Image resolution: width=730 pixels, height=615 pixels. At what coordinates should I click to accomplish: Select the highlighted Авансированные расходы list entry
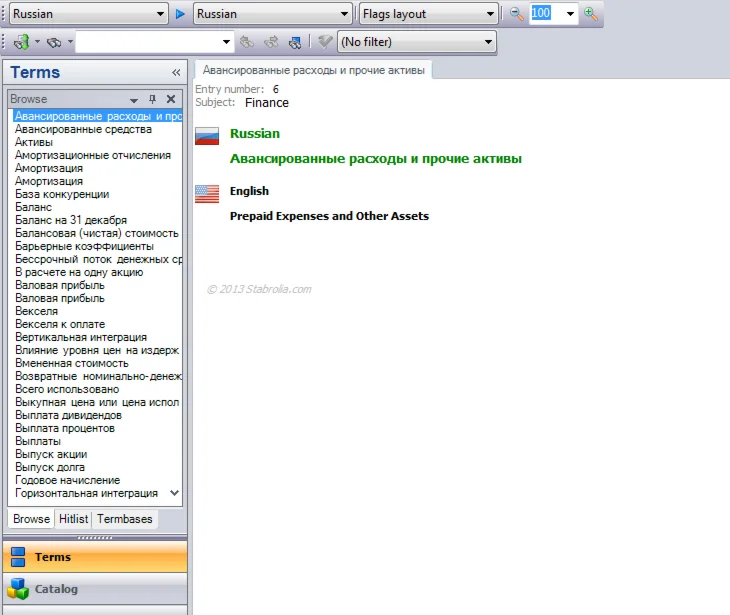click(97, 116)
